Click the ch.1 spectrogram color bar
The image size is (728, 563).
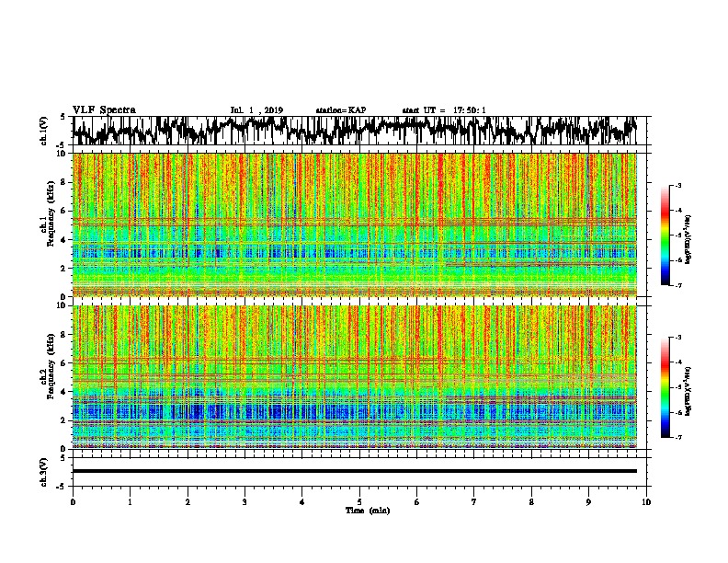(665, 236)
